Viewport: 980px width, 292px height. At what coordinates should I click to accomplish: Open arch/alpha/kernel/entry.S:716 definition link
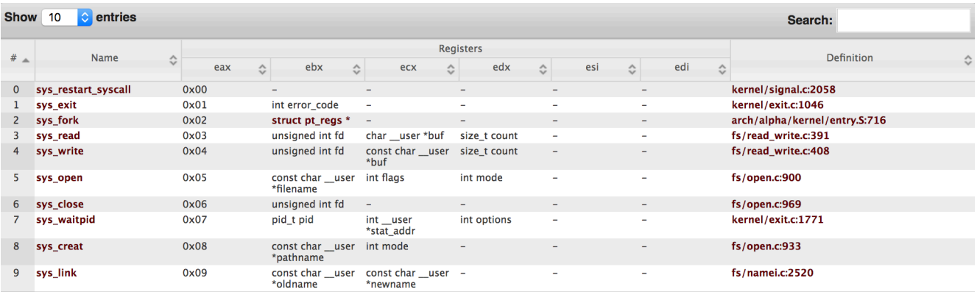pos(808,121)
